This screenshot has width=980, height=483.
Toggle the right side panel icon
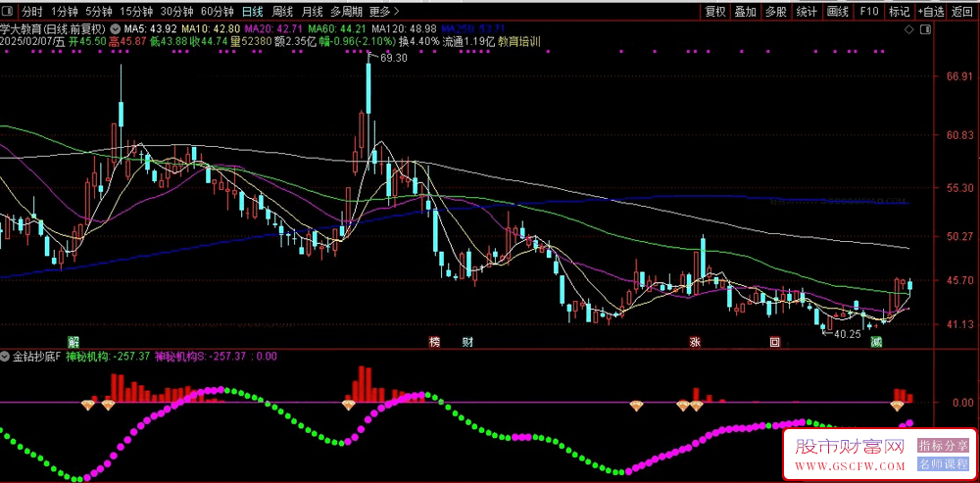point(926,29)
